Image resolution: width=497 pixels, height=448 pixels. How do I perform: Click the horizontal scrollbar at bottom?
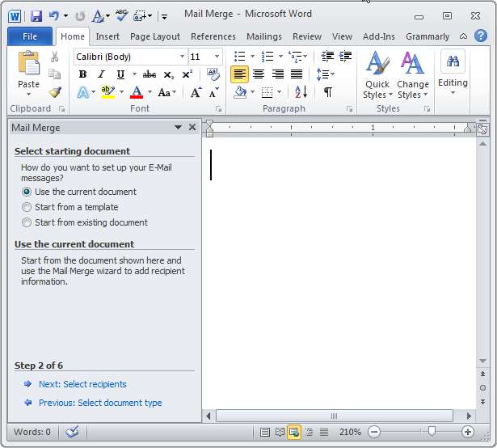pos(339,416)
